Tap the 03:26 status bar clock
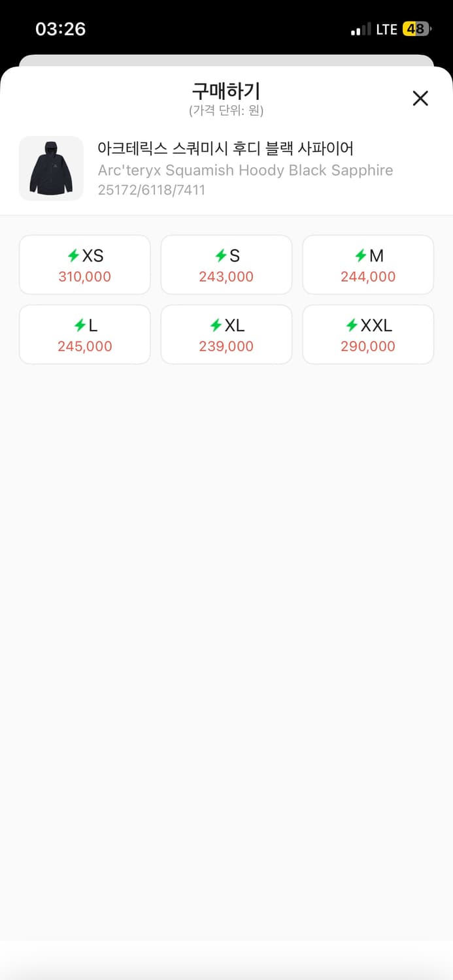Viewport: 453px width, 980px height. coord(60,29)
